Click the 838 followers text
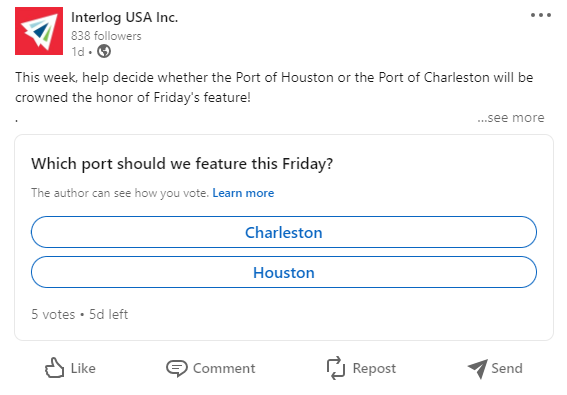Viewport: 567px width, 395px height. [x=106, y=36]
